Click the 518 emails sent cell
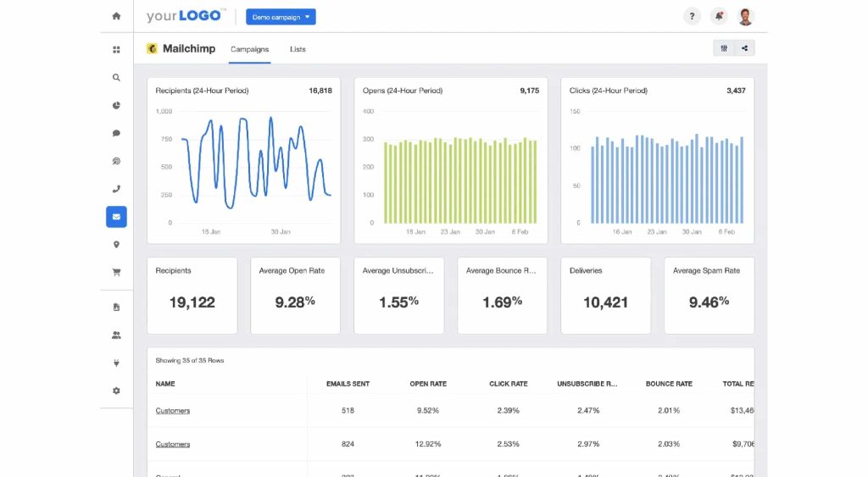Image resolution: width=868 pixels, height=477 pixels. [348, 411]
